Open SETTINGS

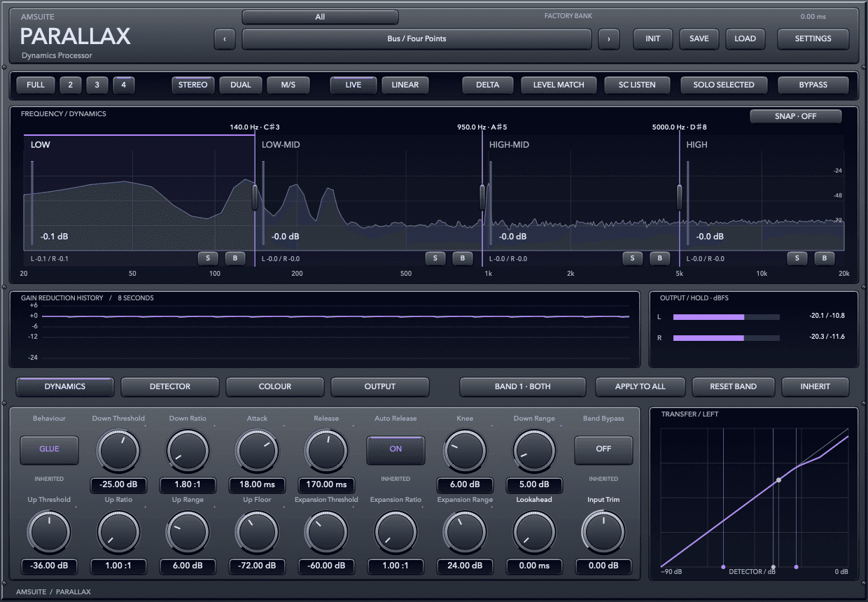pos(813,39)
